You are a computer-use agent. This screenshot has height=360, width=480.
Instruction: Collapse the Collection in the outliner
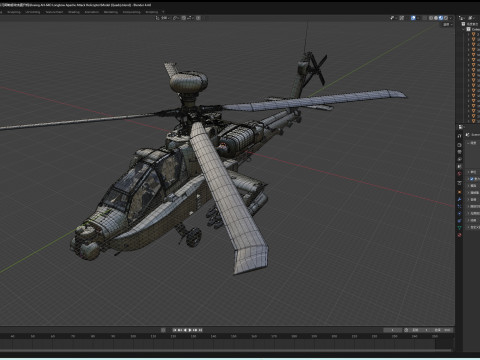click(x=463, y=29)
